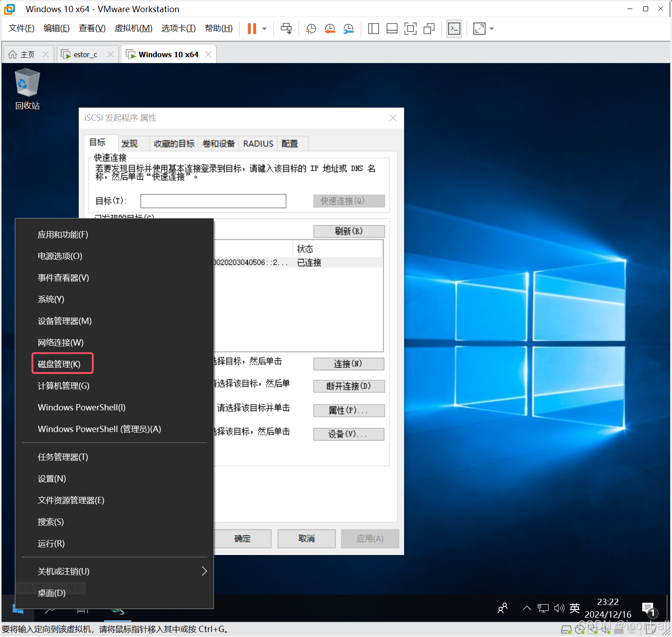
Task: Select 应用和功能(F) from the context menu
Action: point(114,235)
